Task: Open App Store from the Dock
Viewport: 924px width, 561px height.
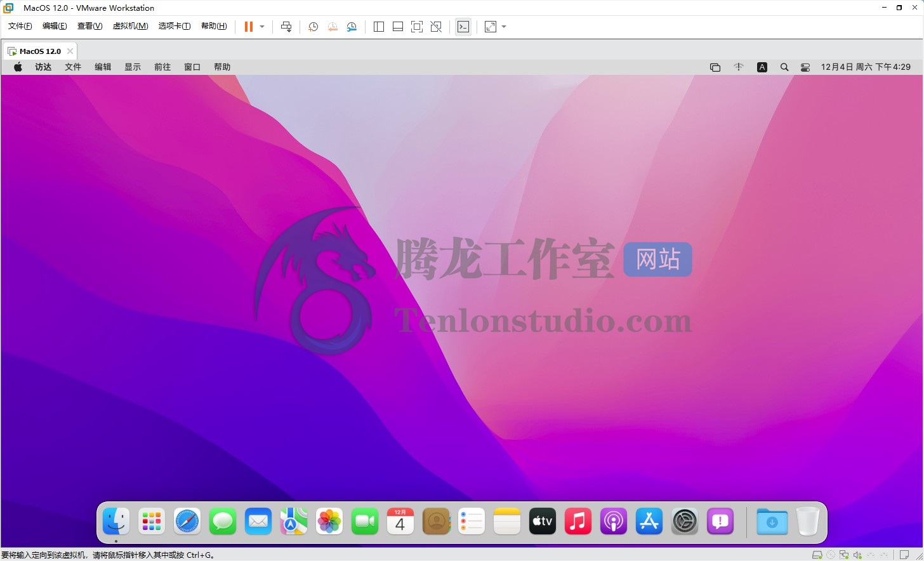Action: point(649,522)
